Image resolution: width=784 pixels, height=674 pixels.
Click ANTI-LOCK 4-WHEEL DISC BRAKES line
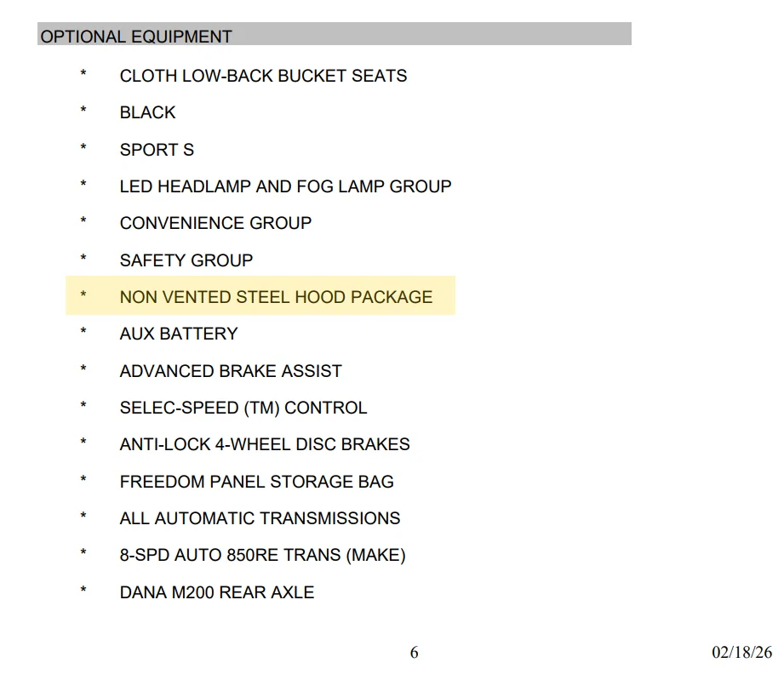265,444
